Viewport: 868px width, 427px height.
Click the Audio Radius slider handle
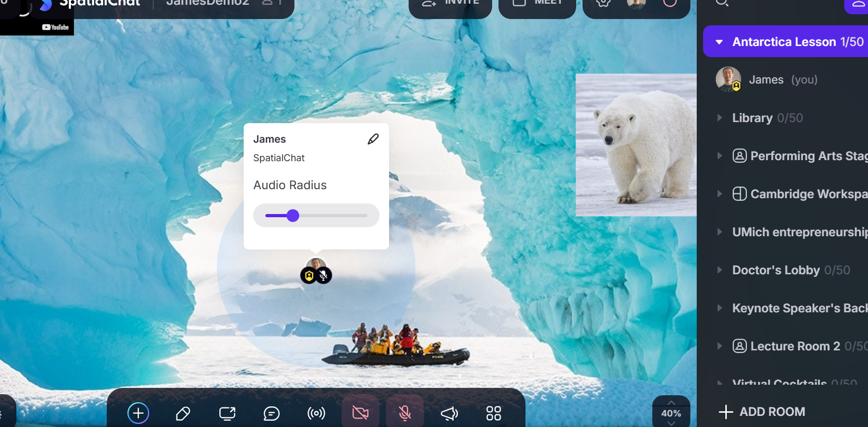(293, 216)
